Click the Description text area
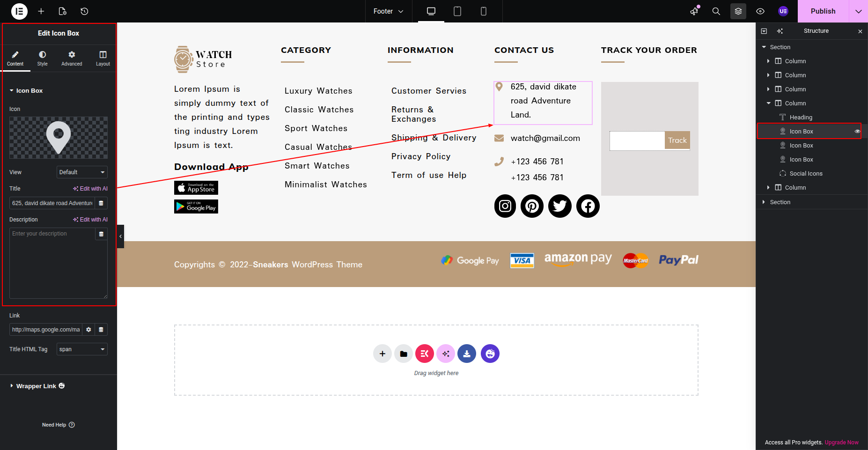 tap(52, 265)
